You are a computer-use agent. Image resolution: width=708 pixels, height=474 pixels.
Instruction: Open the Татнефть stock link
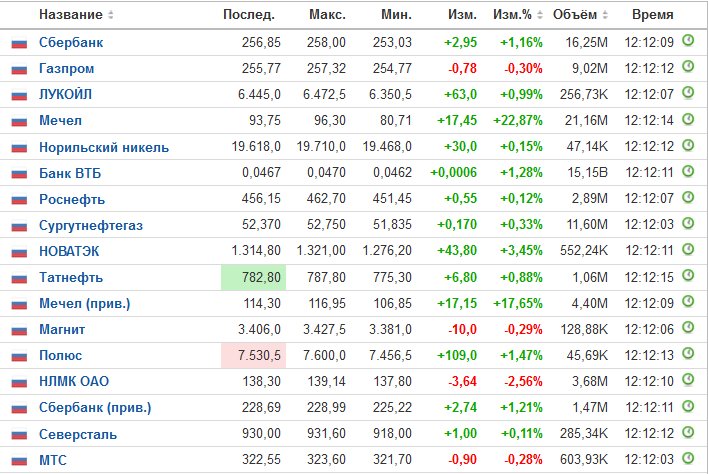(x=71, y=277)
